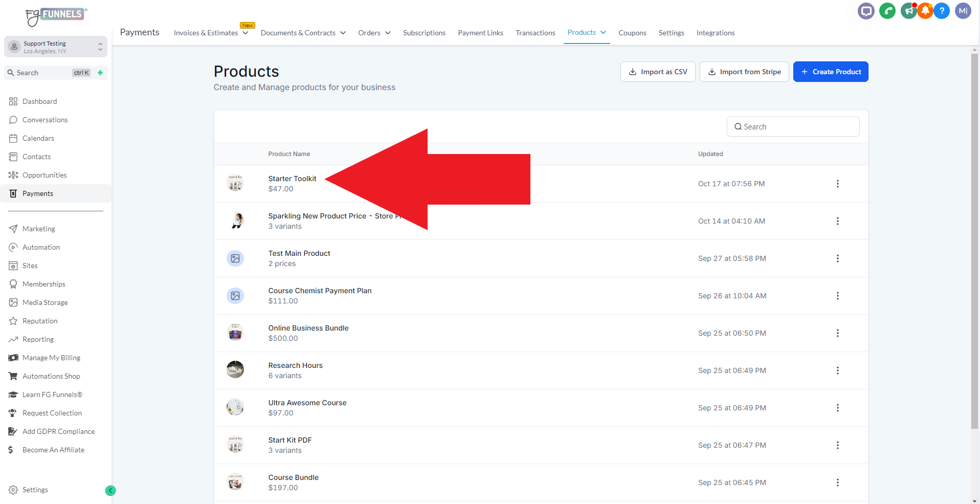Open the chat bubble icon in header
Screen dimensions: 980x504
click(866, 11)
